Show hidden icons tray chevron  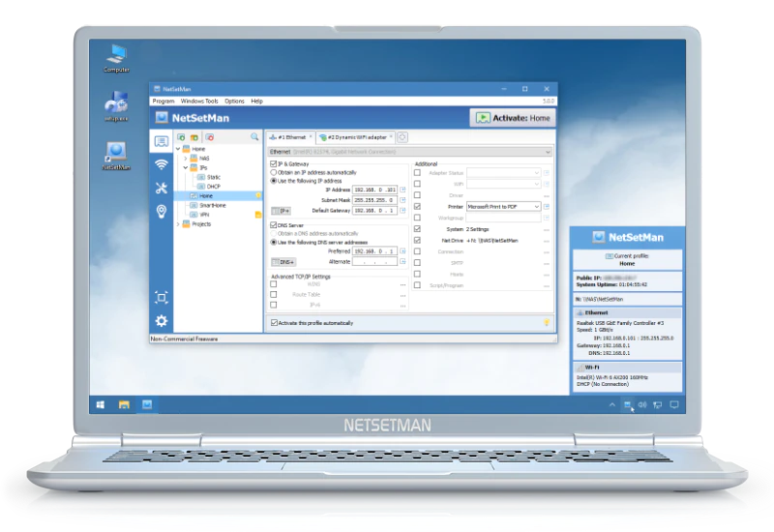pos(612,404)
